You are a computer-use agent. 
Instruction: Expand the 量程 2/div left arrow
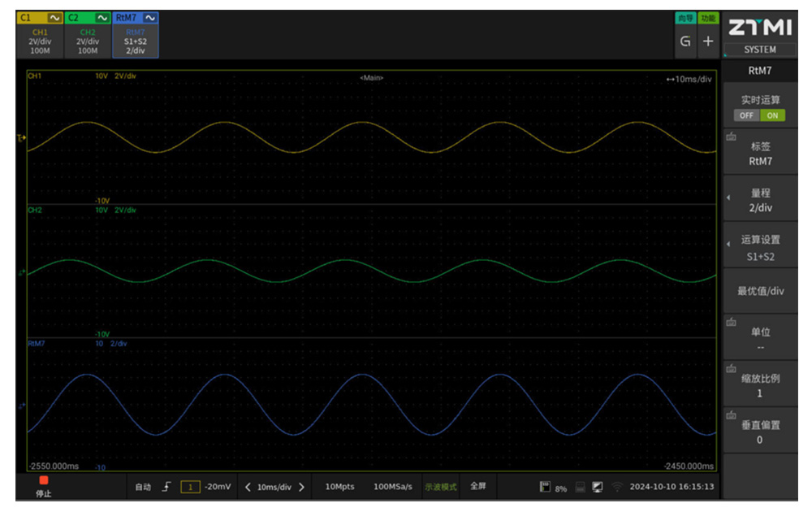(728, 197)
